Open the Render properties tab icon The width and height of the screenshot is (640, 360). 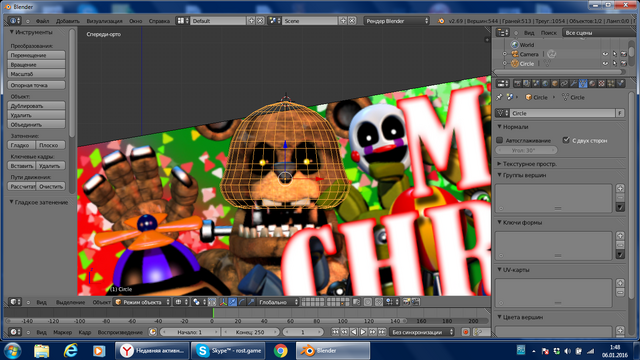pos(518,84)
